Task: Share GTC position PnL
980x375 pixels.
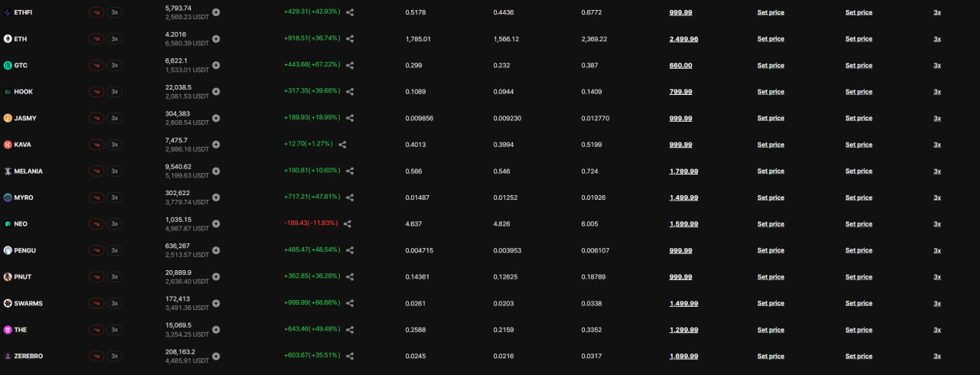Action: 350,65
